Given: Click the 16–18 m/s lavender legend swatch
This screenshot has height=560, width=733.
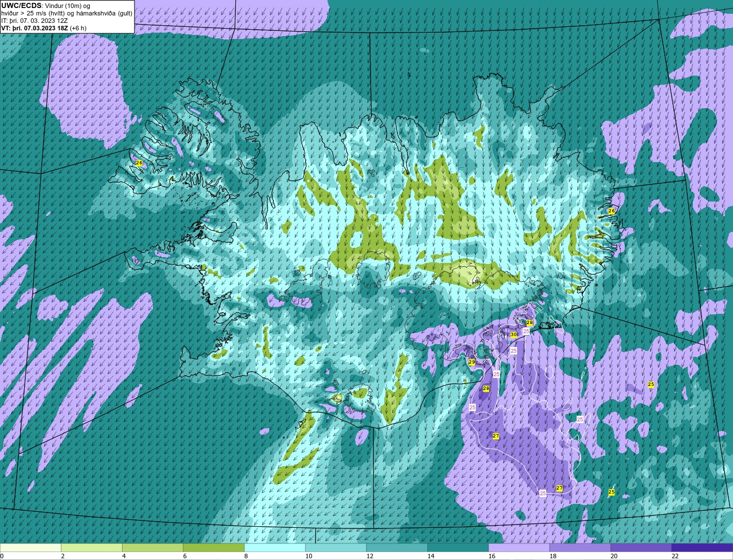Looking at the screenshot, I should coord(519,547).
